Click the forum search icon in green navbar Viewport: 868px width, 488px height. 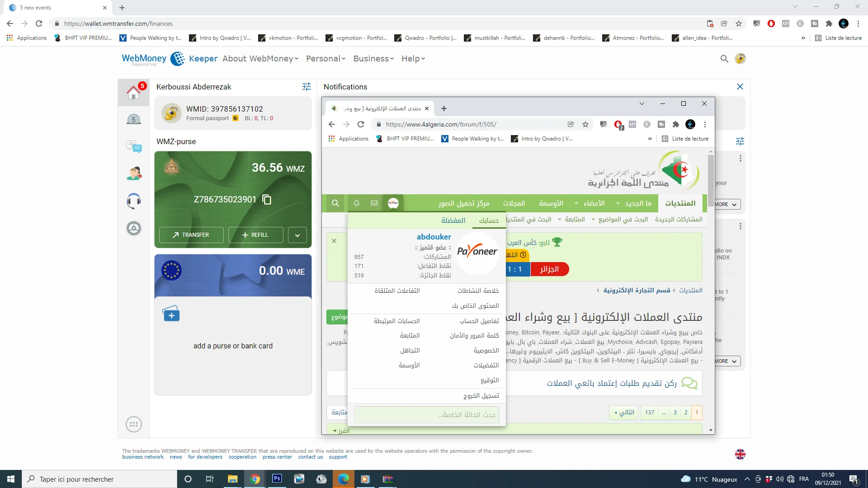335,203
